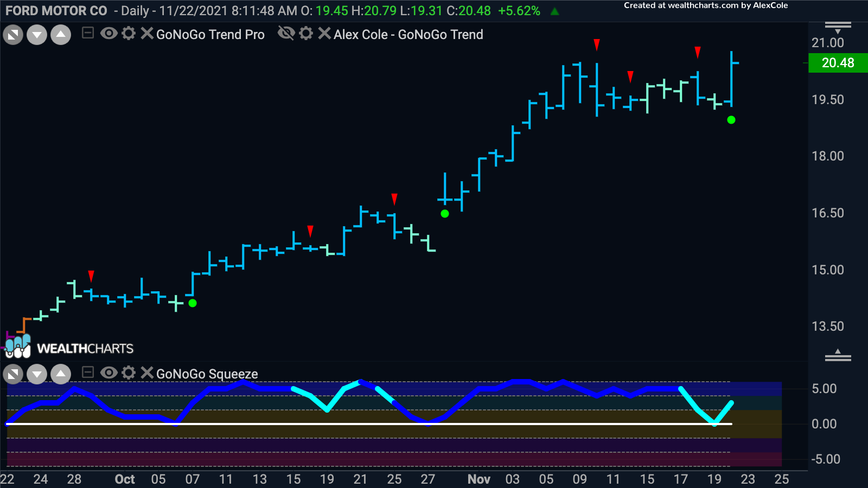Click the red arrow marker near Oct 25
The image size is (868, 488).
394,199
